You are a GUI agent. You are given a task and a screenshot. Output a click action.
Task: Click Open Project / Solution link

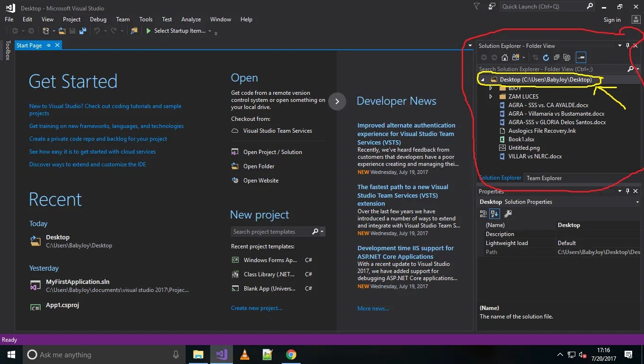[x=272, y=152]
